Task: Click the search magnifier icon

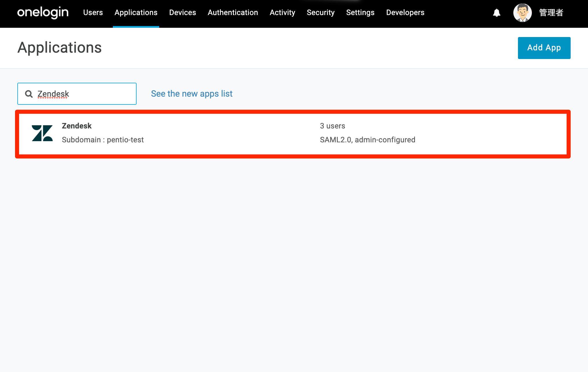Action: click(x=29, y=94)
